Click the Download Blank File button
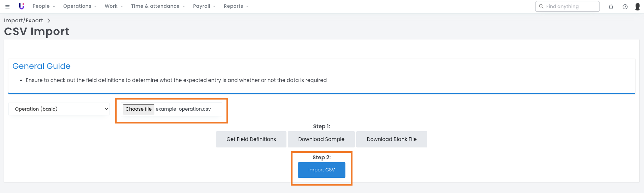The width and height of the screenshot is (644, 193). click(392, 139)
